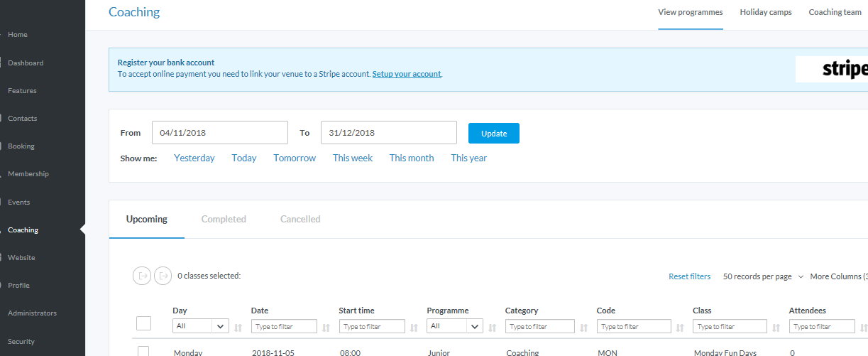Sort by Category column arrows
Viewport: 868px width, 356px height.
click(x=583, y=327)
